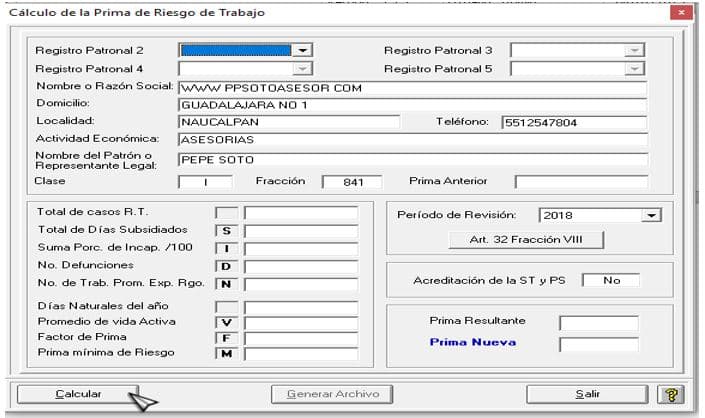
Task: Open the Registro Patronal 2 dropdown
Action: pos(303,50)
